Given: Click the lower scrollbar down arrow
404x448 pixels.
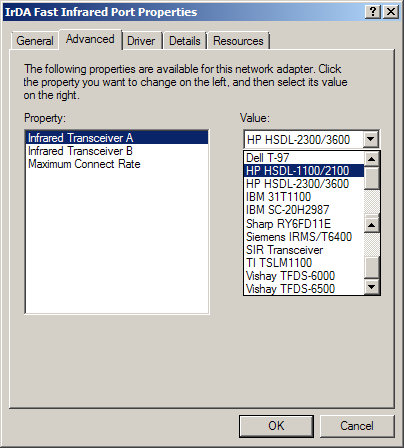Looking at the screenshot, I should coord(371,287).
